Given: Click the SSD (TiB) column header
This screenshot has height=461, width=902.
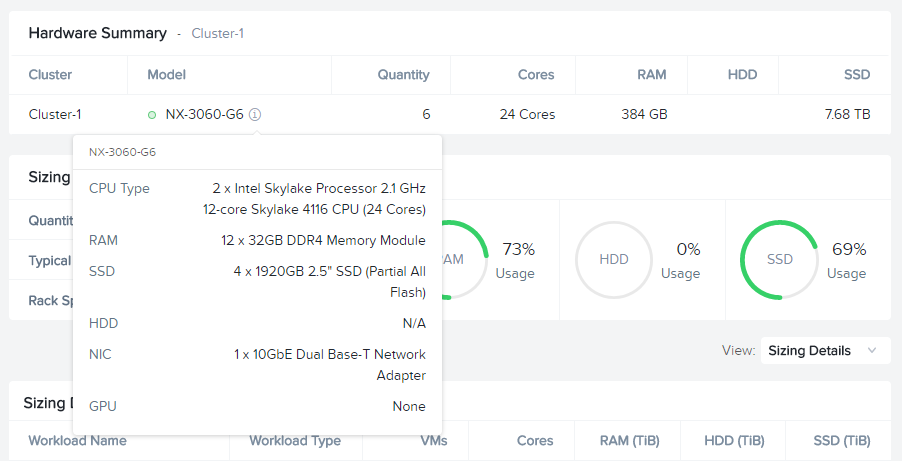Looking at the screenshot, I should click(x=842, y=441).
